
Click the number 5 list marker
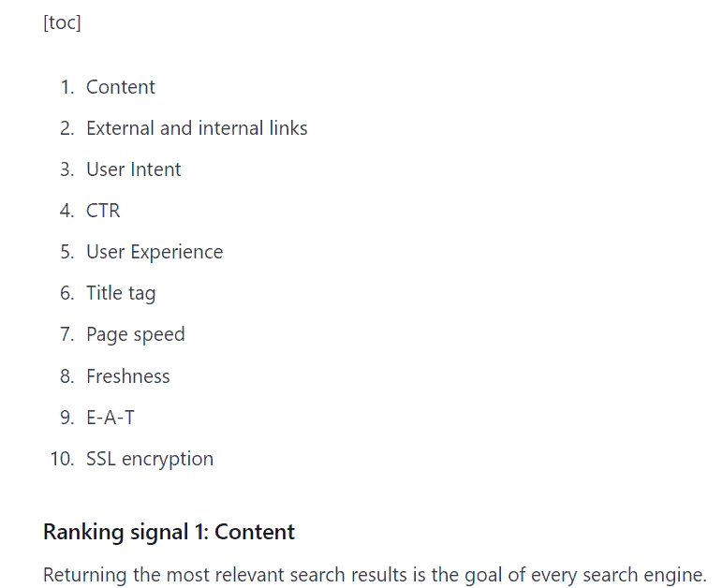[67, 252]
